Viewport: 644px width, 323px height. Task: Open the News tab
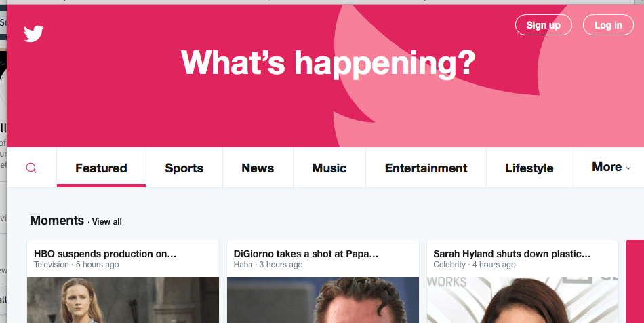(258, 168)
